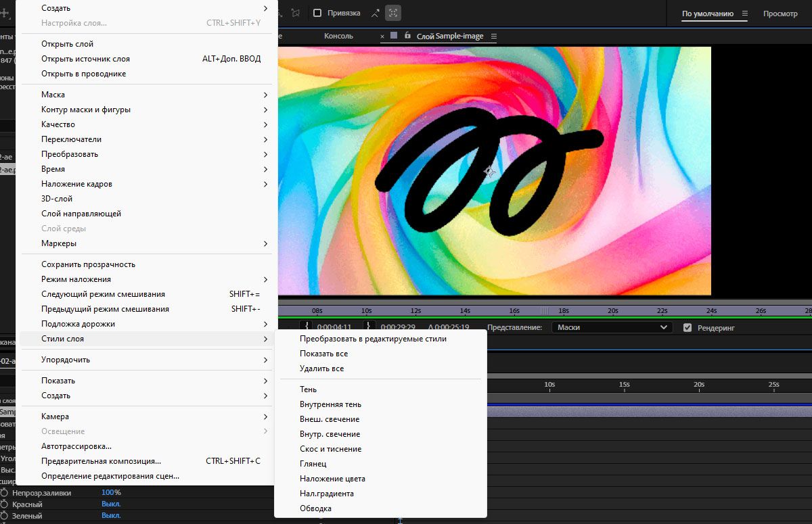Toggle the Красный value Выкл.

point(111,504)
